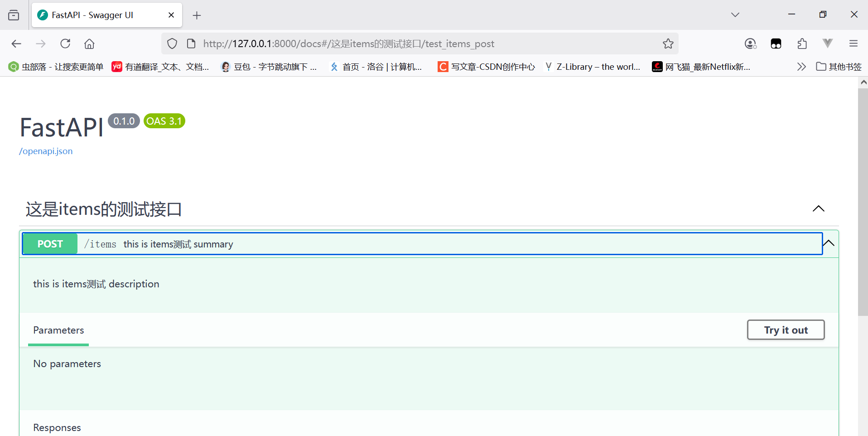Screen dimensions: 868x436
Task: Click the FastAPI title heading
Action: (x=62, y=127)
